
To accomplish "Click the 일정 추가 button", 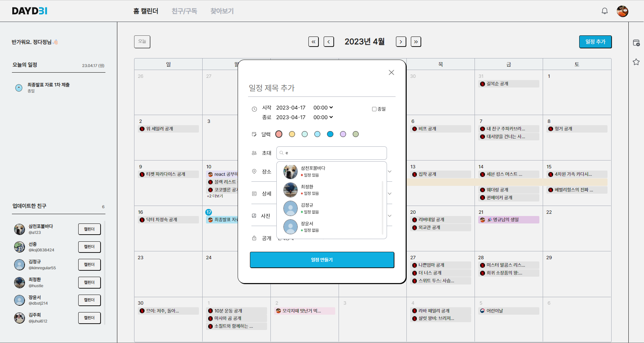I will pos(595,42).
